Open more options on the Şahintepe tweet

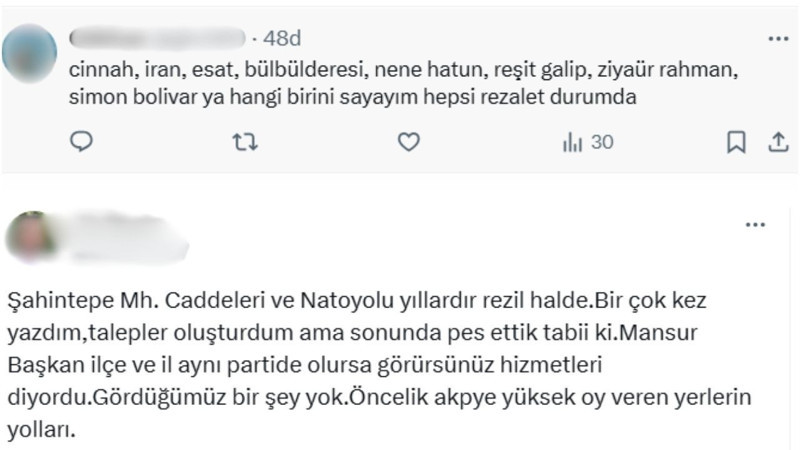pos(755,226)
